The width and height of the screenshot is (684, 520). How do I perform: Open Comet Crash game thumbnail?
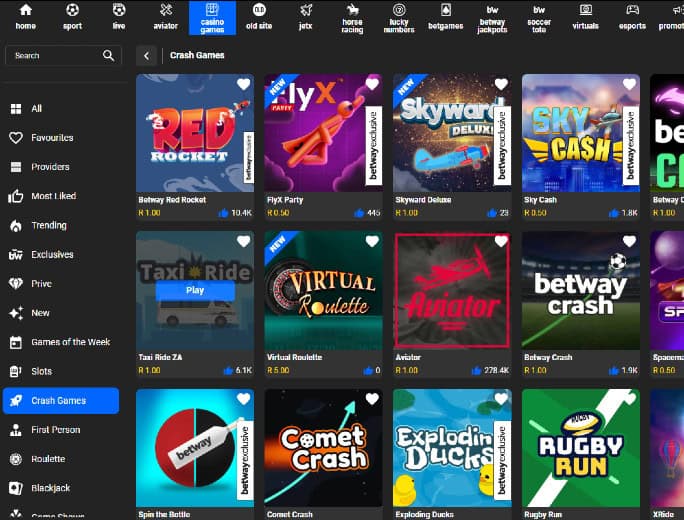point(323,448)
